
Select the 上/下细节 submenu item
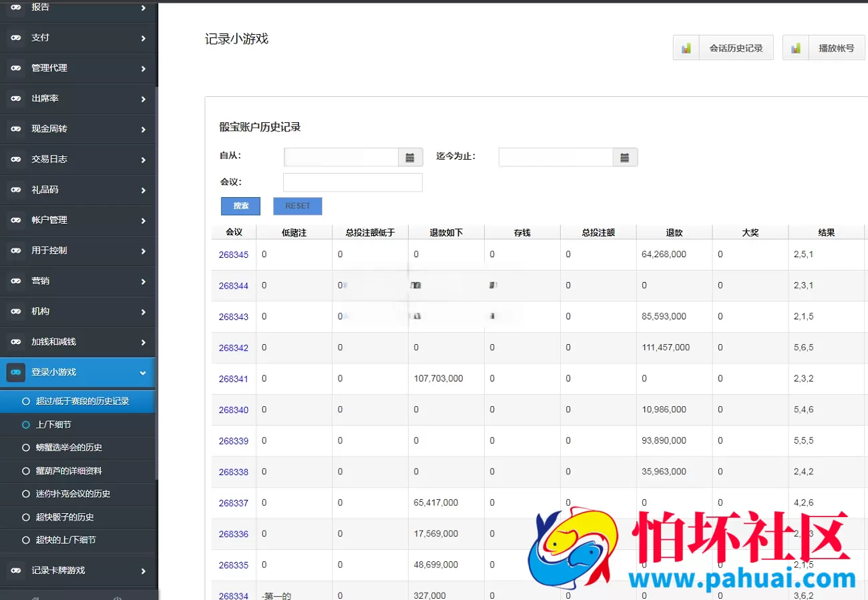[x=77, y=425]
